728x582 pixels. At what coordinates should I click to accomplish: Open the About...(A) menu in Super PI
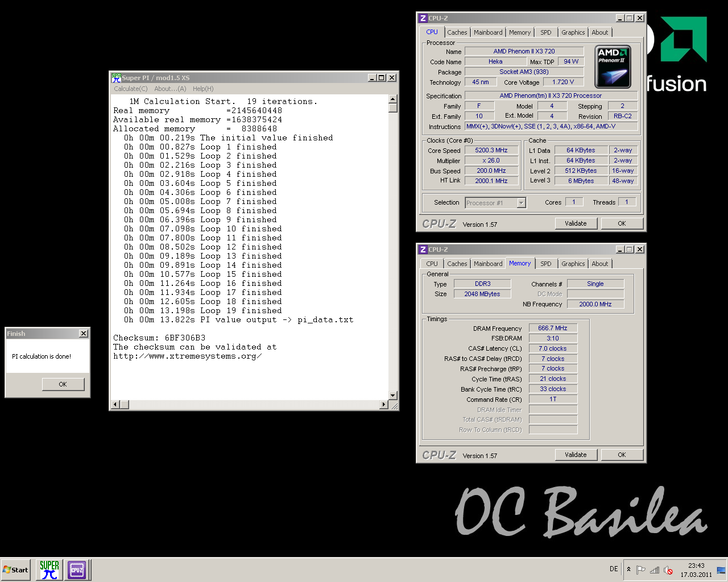click(x=170, y=89)
